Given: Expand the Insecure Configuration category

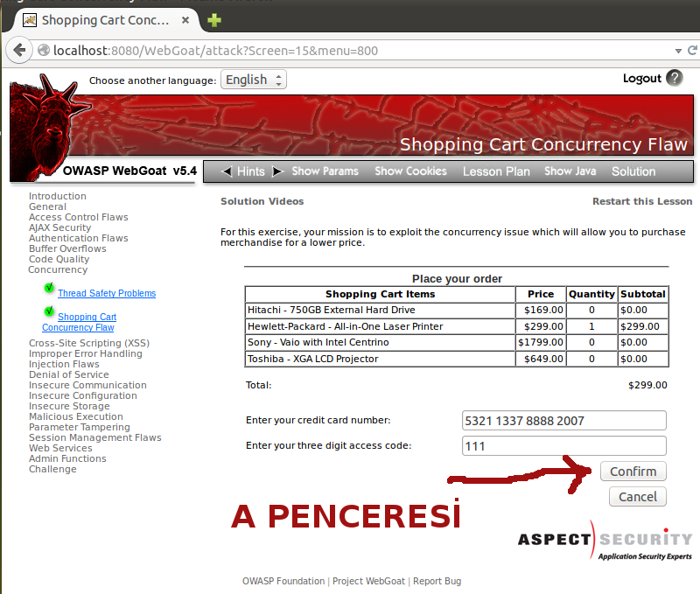Looking at the screenshot, I should click(x=83, y=395).
